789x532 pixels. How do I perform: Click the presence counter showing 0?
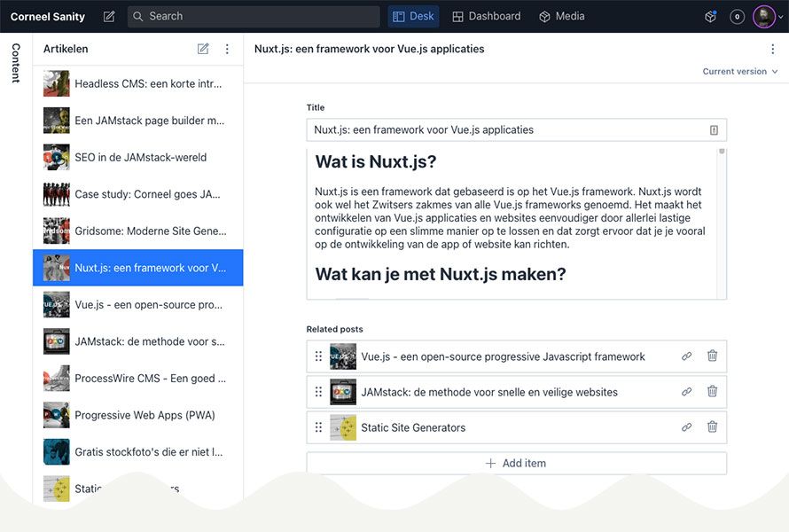[x=738, y=17]
